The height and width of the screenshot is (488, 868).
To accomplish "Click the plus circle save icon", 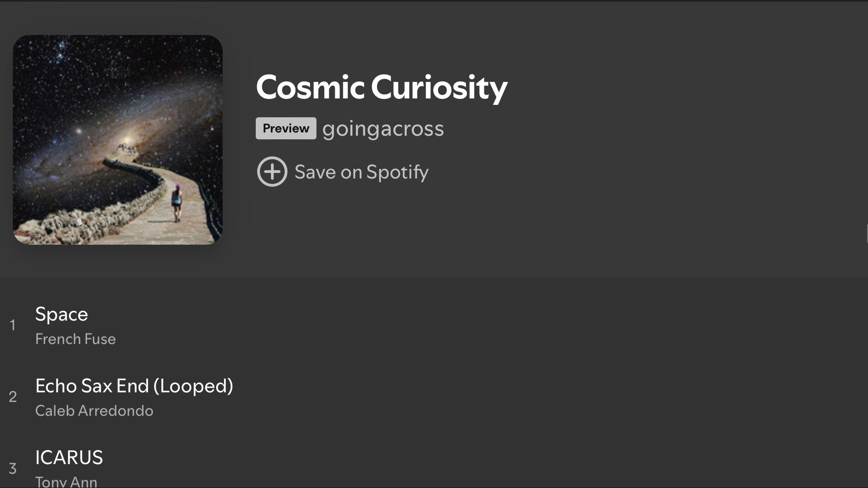I will coord(272,172).
